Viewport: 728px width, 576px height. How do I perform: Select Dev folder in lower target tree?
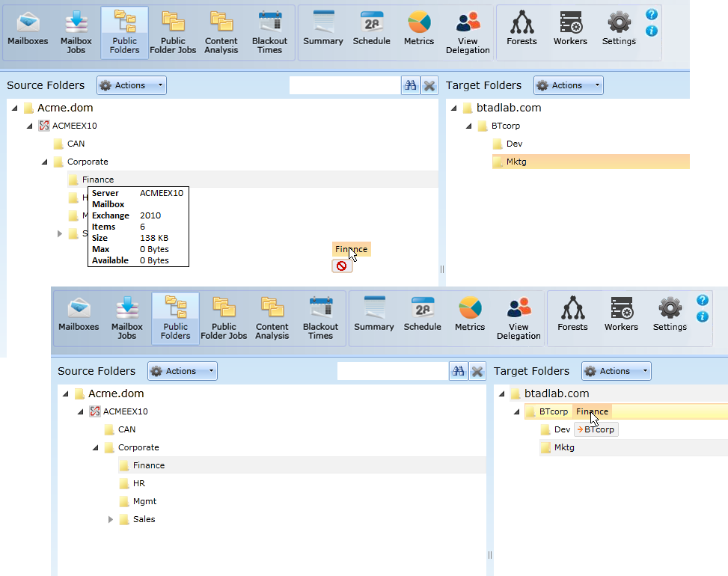[x=562, y=430]
